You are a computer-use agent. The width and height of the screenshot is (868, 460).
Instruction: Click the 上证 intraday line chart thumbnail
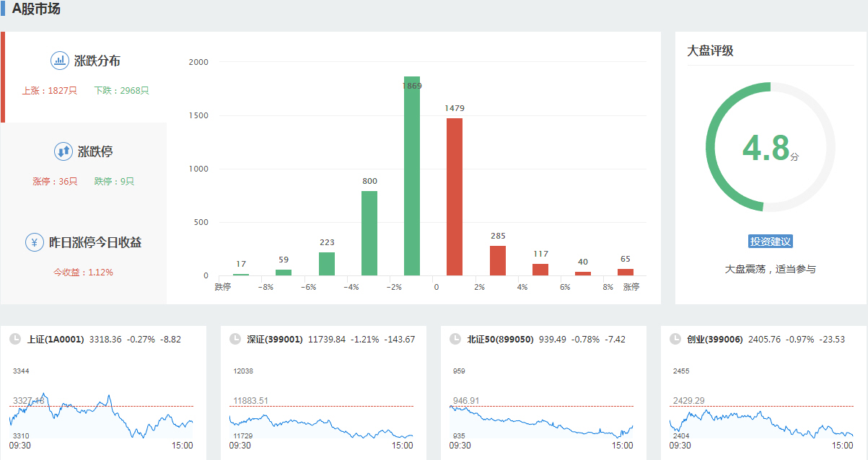101,417
